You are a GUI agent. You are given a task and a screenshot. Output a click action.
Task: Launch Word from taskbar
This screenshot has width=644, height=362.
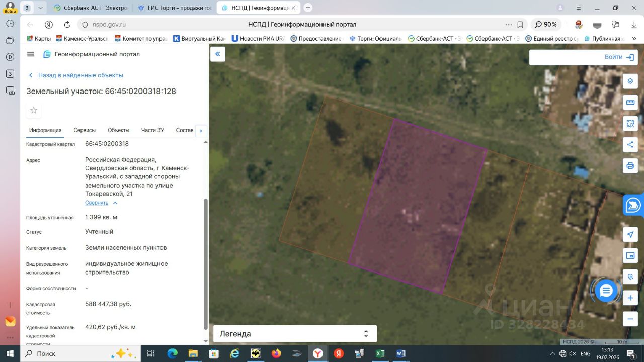coord(401,353)
